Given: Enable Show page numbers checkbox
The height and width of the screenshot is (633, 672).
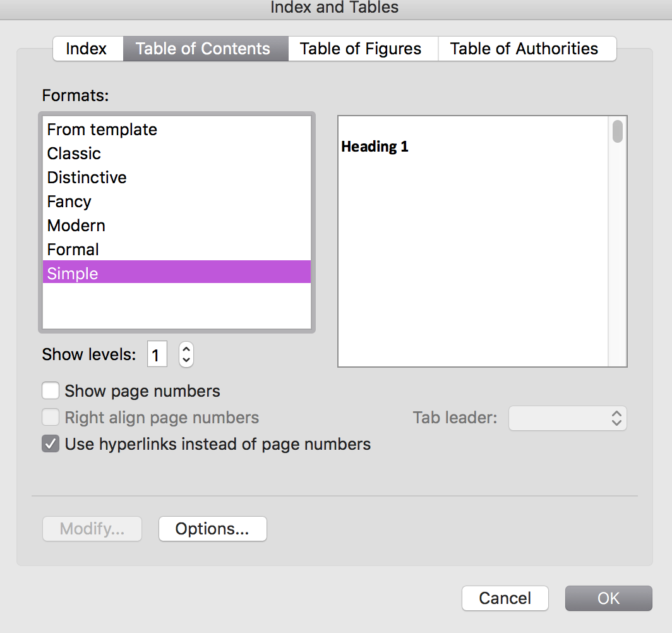Looking at the screenshot, I should click(x=51, y=391).
